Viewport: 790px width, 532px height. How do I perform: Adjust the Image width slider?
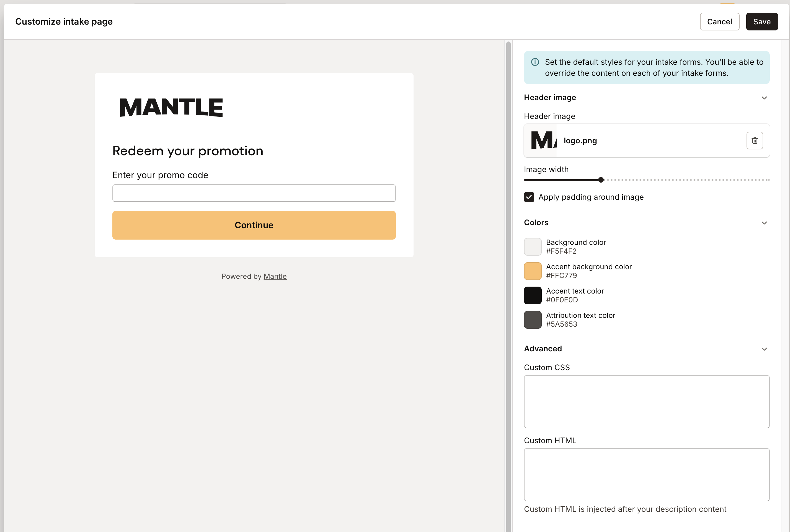click(601, 180)
